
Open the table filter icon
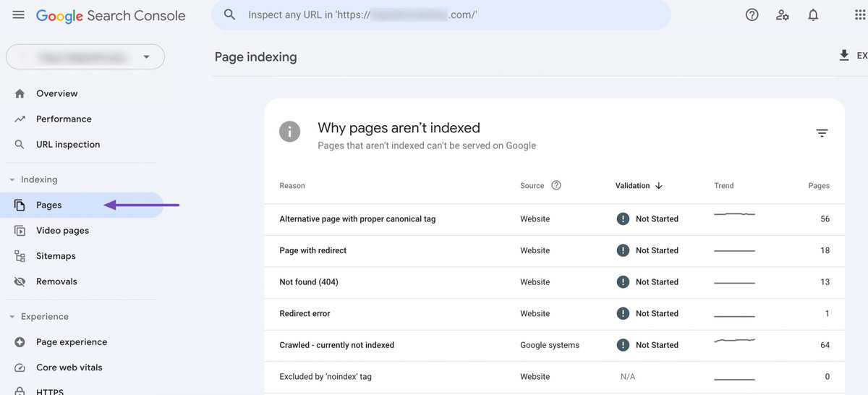(822, 133)
